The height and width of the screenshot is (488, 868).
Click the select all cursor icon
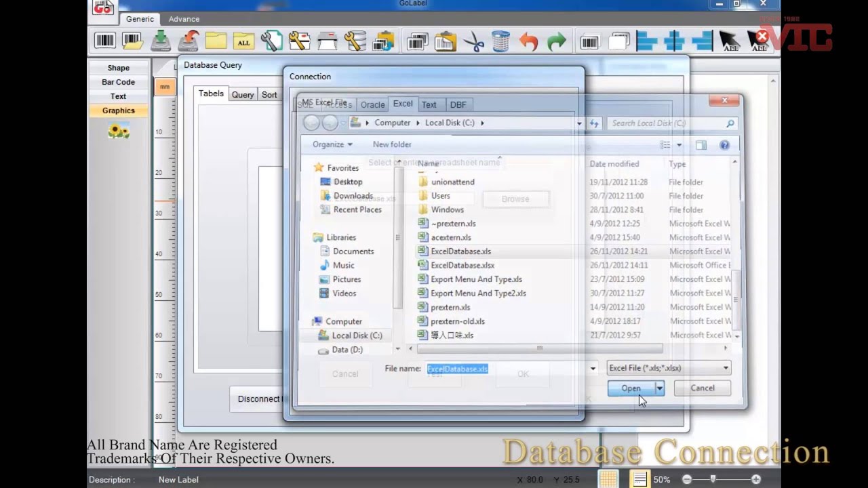click(x=729, y=41)
